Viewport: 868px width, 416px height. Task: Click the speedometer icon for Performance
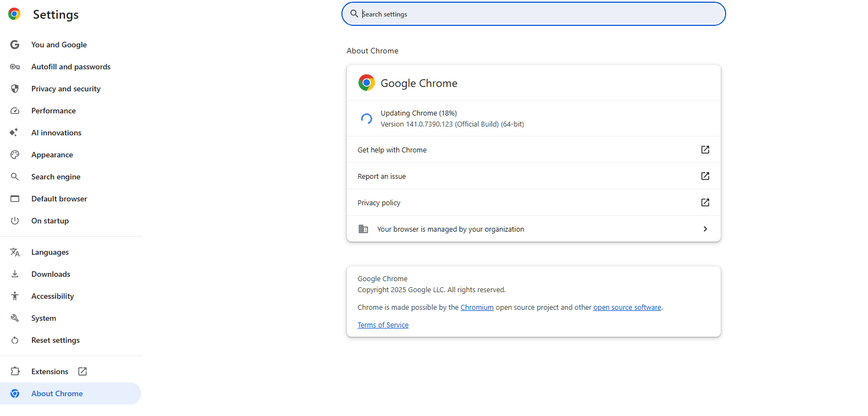15,111
